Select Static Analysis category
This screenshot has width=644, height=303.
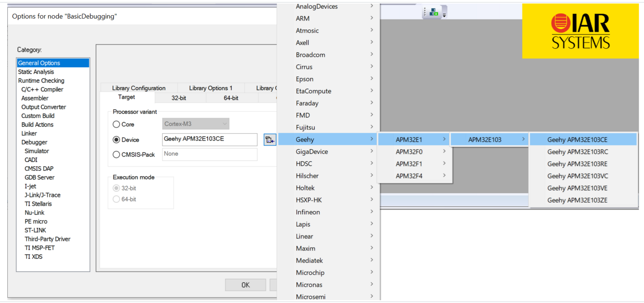pos(36,72)
